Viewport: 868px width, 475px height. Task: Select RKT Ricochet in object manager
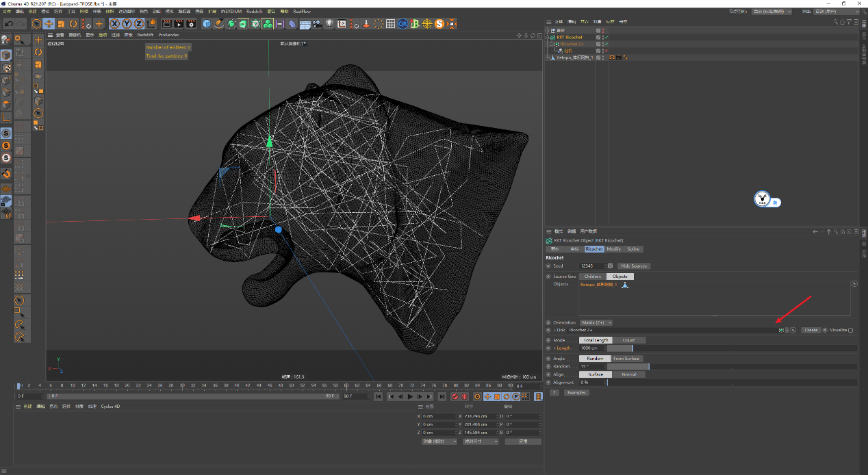569,37
